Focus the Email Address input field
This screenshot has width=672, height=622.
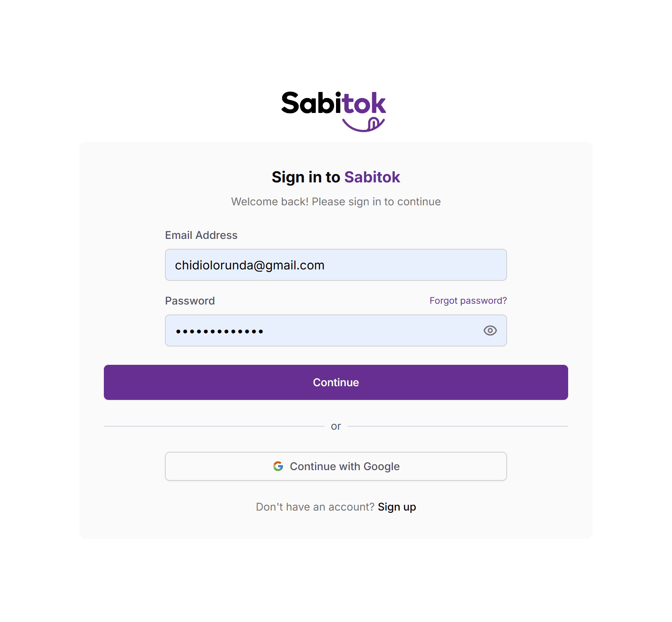[x=336, y=265]
